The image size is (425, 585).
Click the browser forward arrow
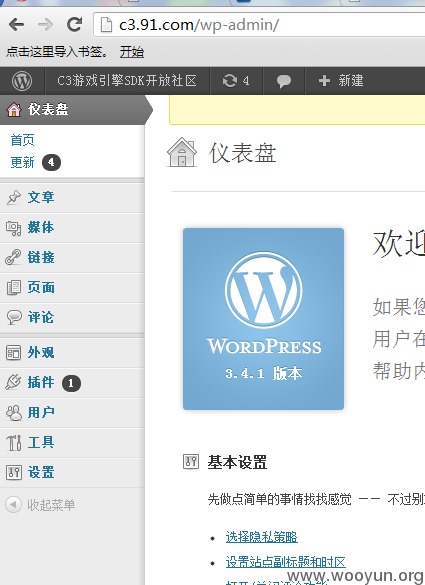coord(45,25)
